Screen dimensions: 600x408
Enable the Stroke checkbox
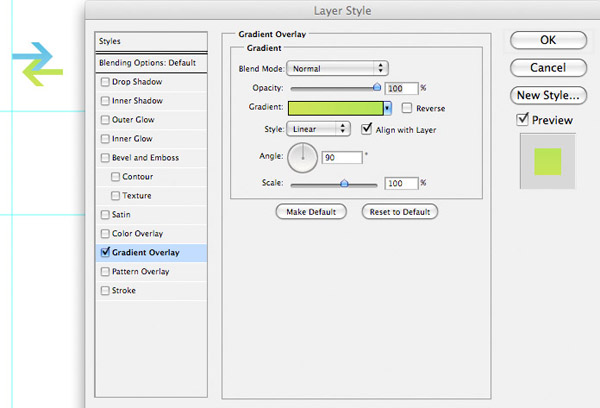[105, 290]
